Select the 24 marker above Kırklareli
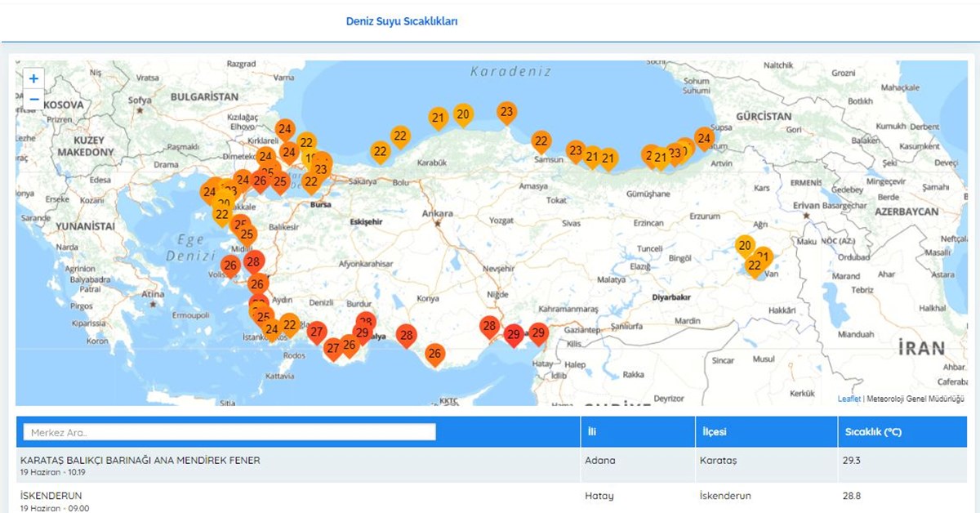 (x=284, y=130)
